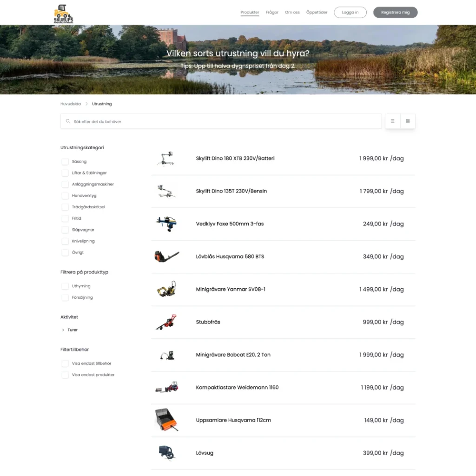This screenshot has height=476, width=476.
Task: Tick the Uthyrning product type checkbox
Action: (x=65, y=286)
